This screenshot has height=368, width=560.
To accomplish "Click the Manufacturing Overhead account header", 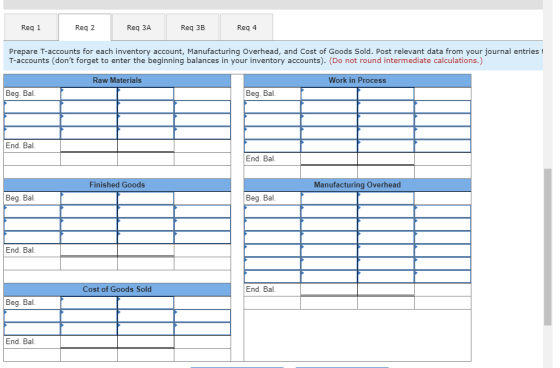I will 358,185.
